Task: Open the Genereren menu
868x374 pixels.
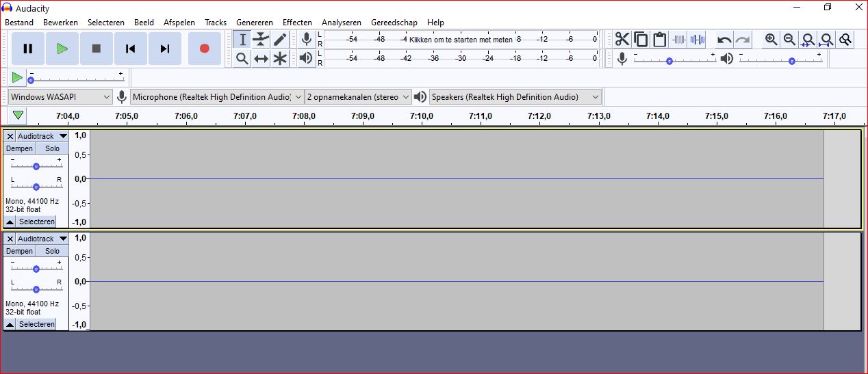Action: tap(254, 23)
